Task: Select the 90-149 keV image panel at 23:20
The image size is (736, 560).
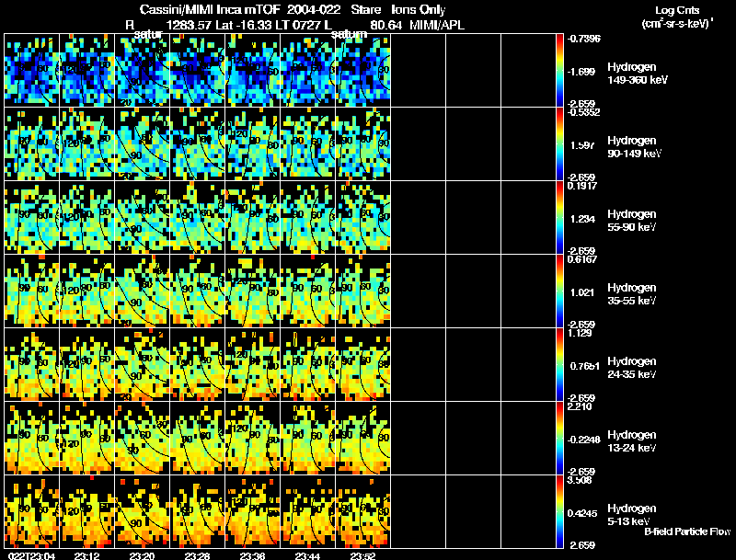Action: tap(143, 144)
